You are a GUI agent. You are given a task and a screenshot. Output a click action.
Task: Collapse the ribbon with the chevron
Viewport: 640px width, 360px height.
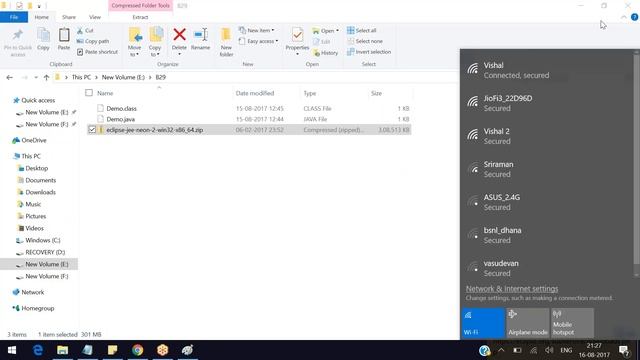(624, 17)
